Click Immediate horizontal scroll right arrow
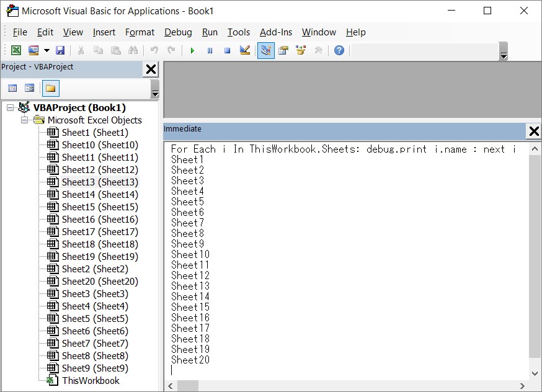The height and width of the screenshot is (392, 542). 522,386
